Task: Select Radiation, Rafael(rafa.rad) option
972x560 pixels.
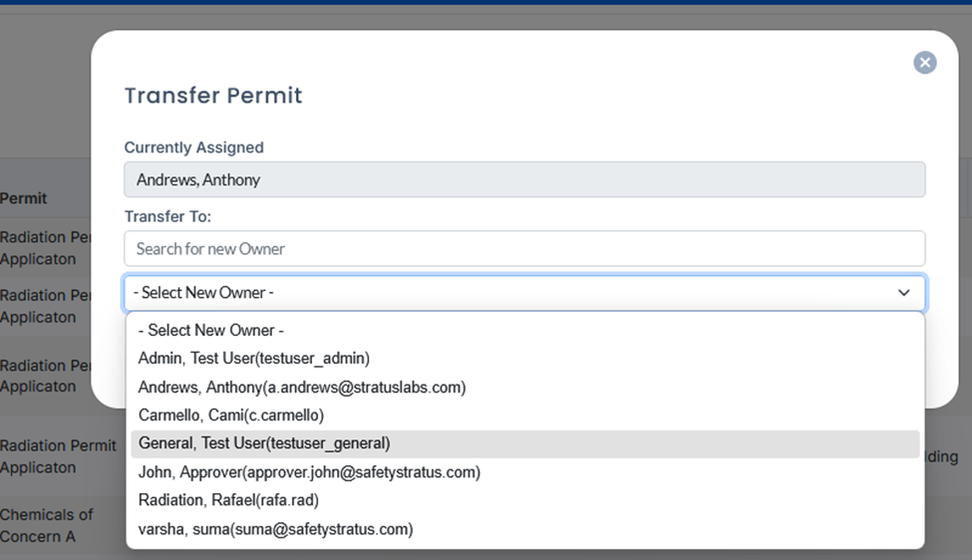Action: point(524,500)
